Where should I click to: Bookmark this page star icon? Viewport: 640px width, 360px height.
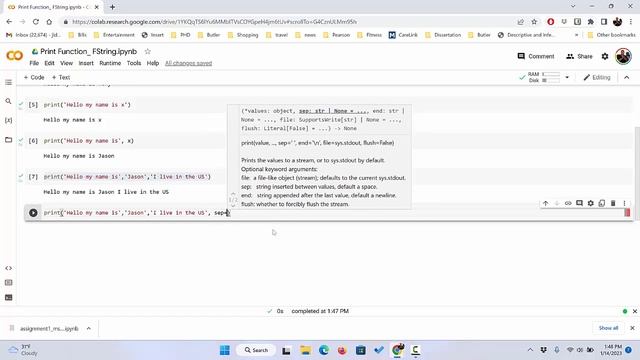[x=534, y=22]
